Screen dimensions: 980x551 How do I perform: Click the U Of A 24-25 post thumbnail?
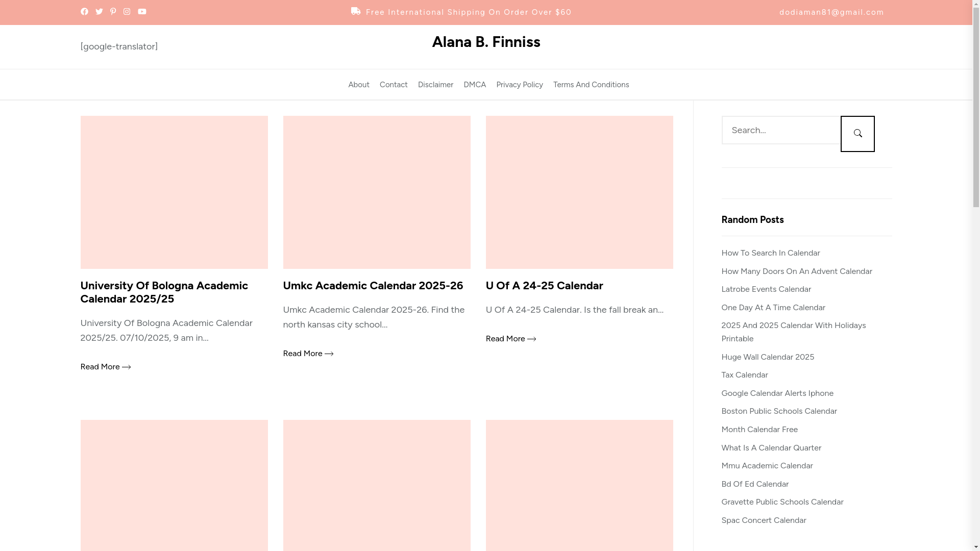click(x=579, y=192)
